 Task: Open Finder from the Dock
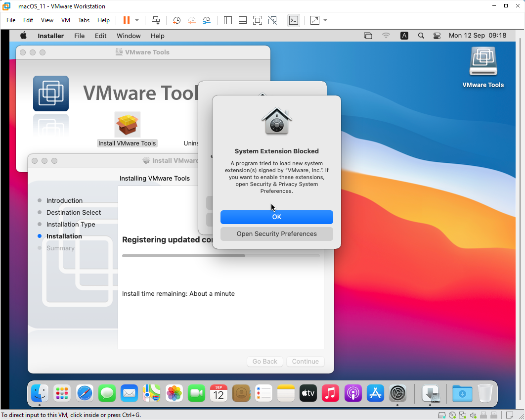(x=40, y=393)
